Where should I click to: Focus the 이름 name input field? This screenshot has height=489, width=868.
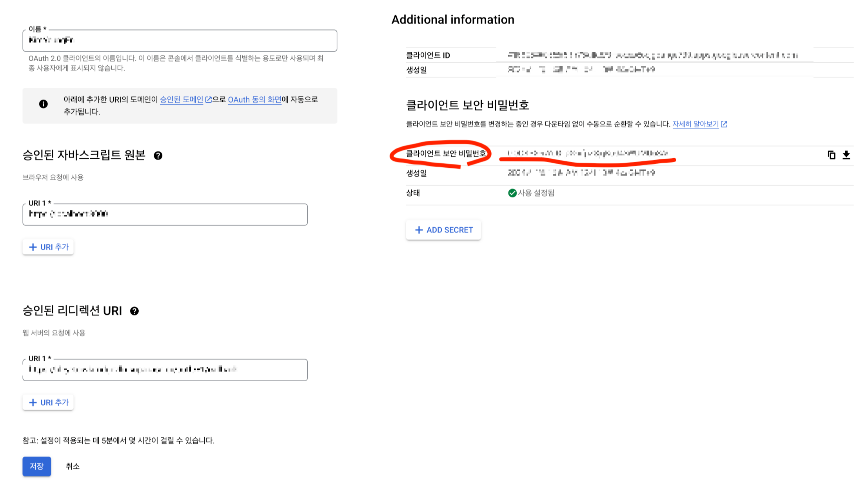pos(180,41)
